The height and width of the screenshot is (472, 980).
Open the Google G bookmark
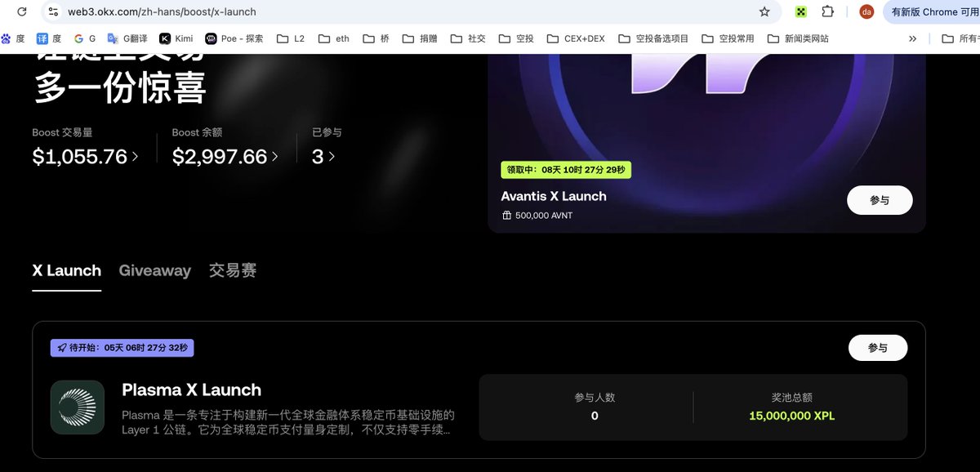85,38
